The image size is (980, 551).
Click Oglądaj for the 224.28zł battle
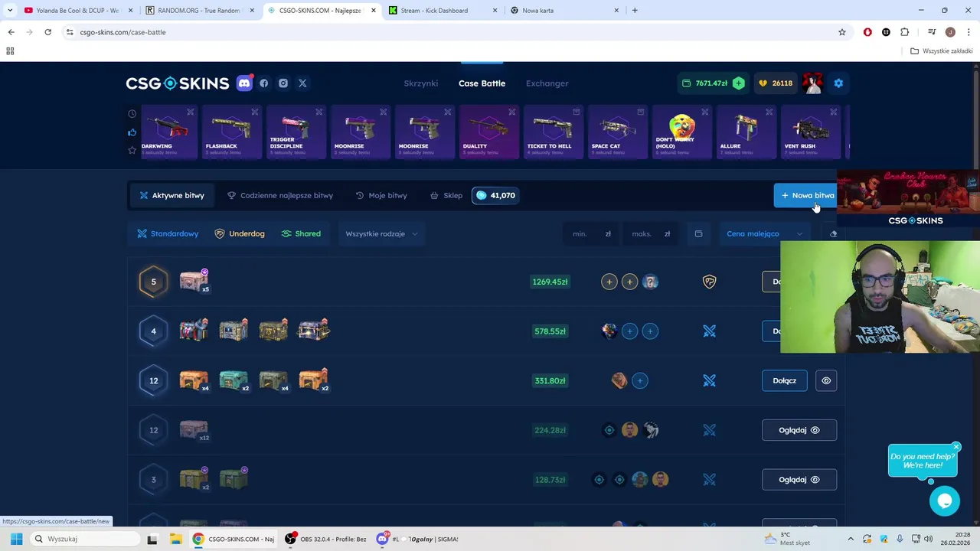coord(799,430)
